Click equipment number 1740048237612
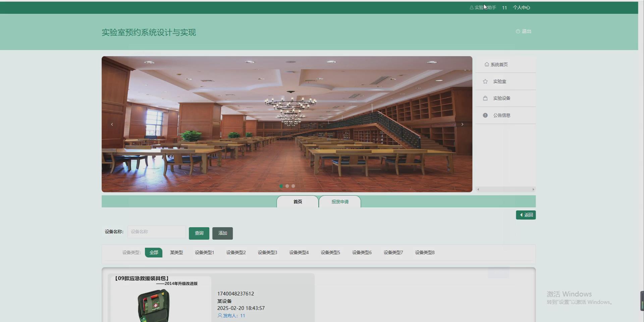Image resolution: width=644 pixels, height=322 pixels. (x=235, y=293)
